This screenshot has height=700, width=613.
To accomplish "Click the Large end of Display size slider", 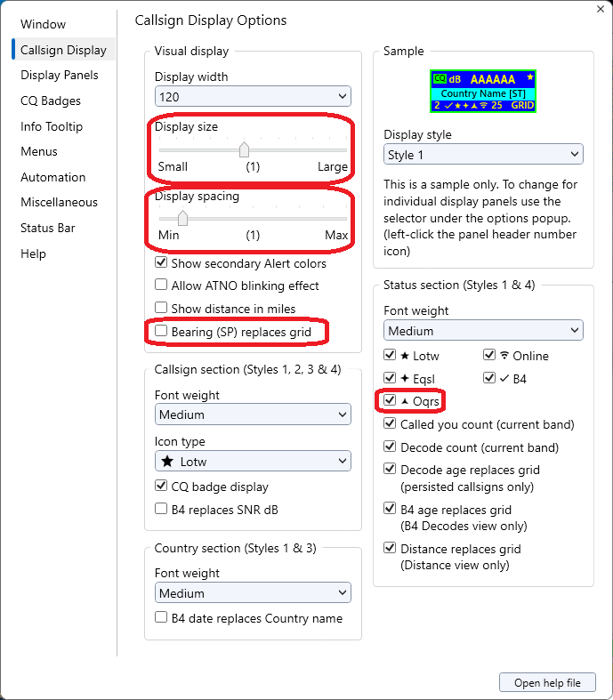I will coord(333,166).
